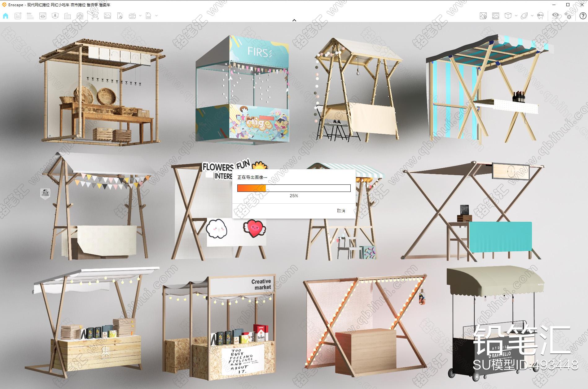Click the 正在导出图像 dialog title text
Viewport: 588px width, 389px height.
252,177
